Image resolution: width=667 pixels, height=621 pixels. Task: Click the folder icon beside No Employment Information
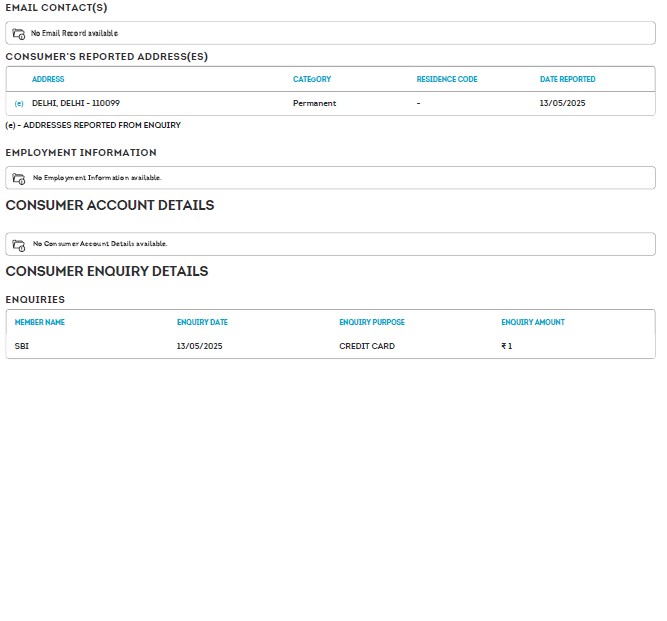[18, 178]
